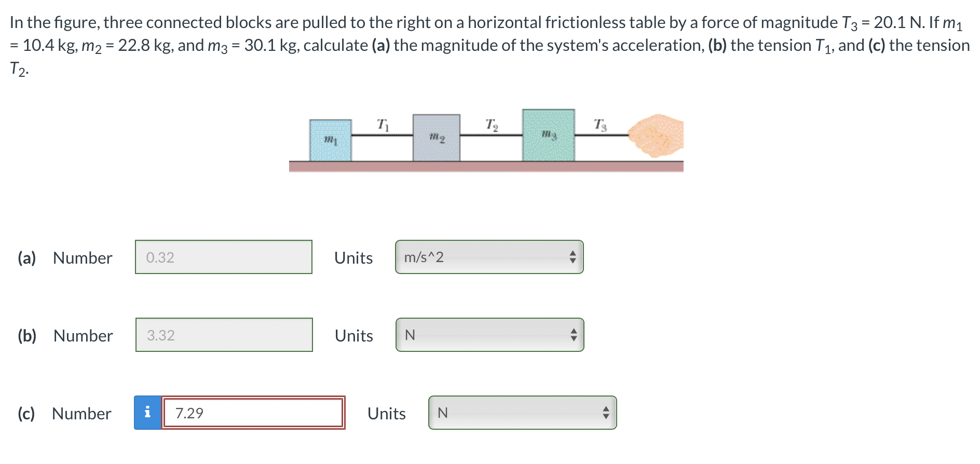The height and width of the screenshot is (464, 980).
Task: Select the number field containing 0.32
Action: tap(223, 257)
